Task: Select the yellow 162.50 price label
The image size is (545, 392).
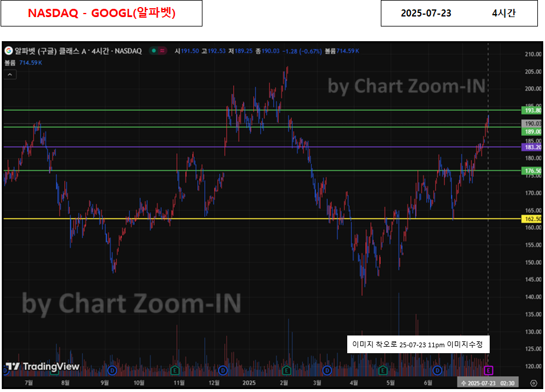Action: (532, 218)
